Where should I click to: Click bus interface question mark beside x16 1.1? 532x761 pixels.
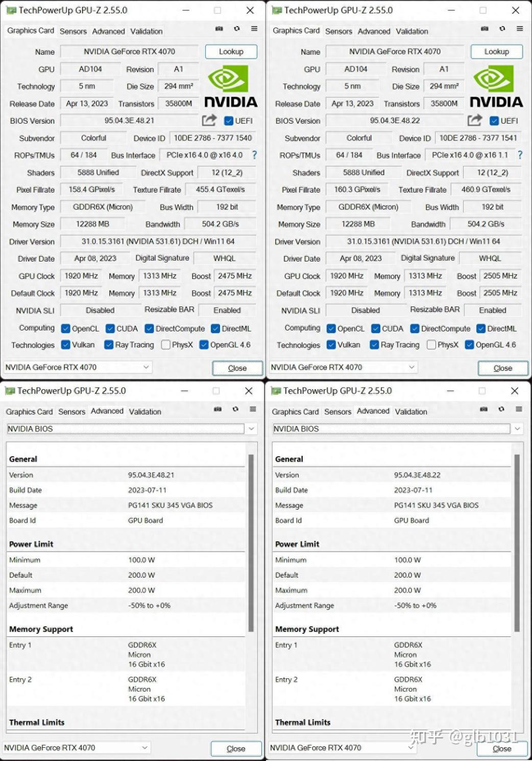pyautogui.click(x=520, y=155)
